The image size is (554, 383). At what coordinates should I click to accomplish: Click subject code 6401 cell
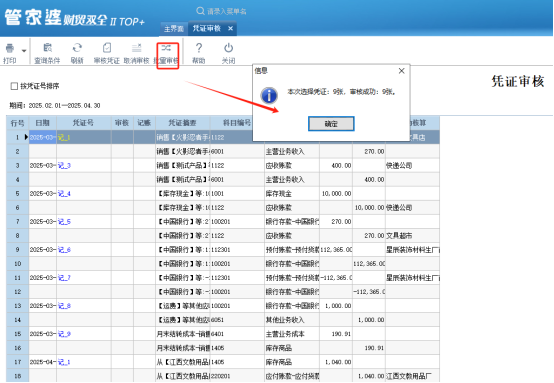point(237,334)
